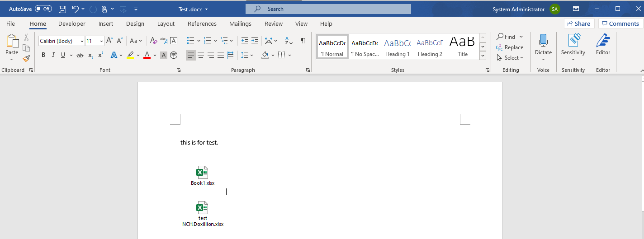This screenshot has width=644, height=239.
Task: Undo the last action
Action: point(76,9)
